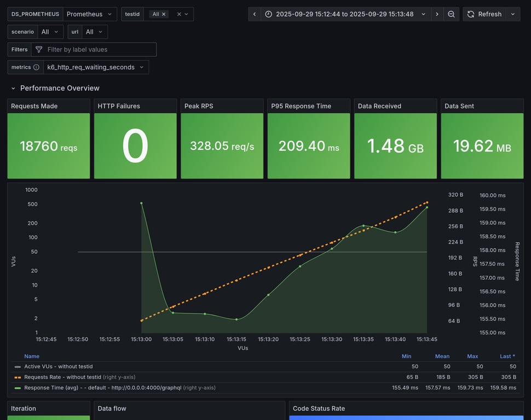This screenshot has width=531, height=420.
Task: Clear testid selection with the X icon
Action: (x=179, y=14)
